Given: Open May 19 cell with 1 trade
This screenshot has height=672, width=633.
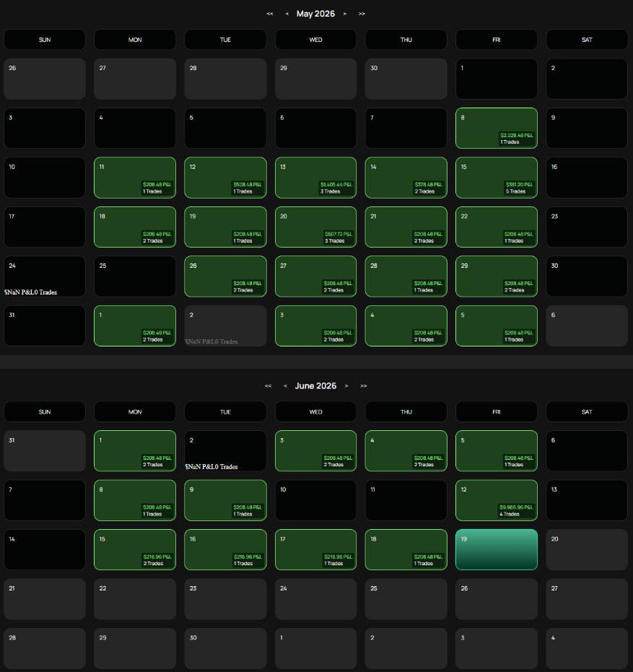Looking at the screenshot, I should point(225,227).
